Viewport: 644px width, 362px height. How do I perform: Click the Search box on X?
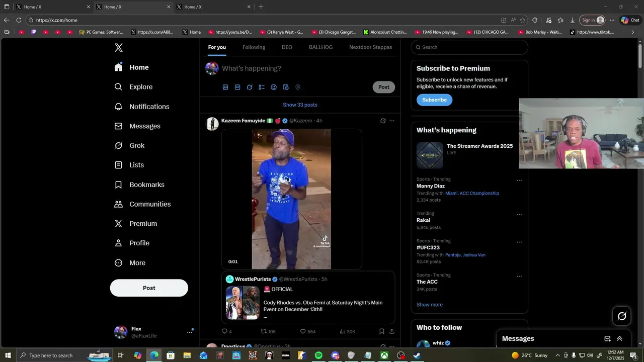pos(469,47)
